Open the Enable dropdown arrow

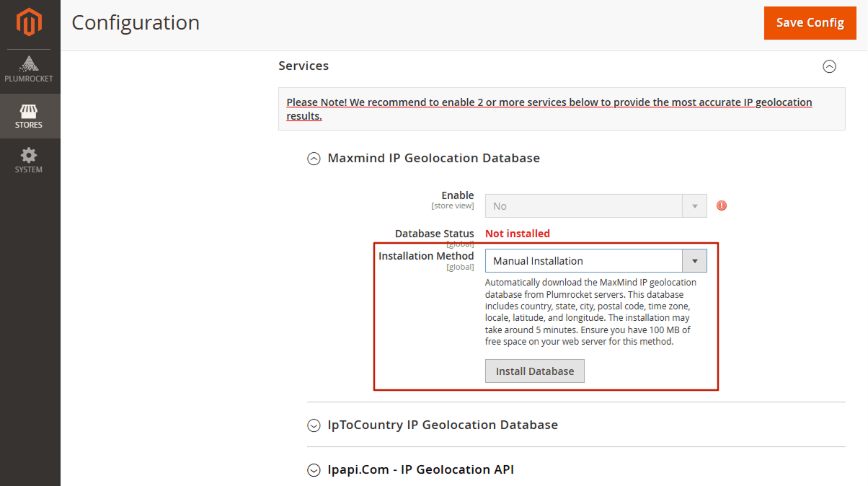pos(694,206)
